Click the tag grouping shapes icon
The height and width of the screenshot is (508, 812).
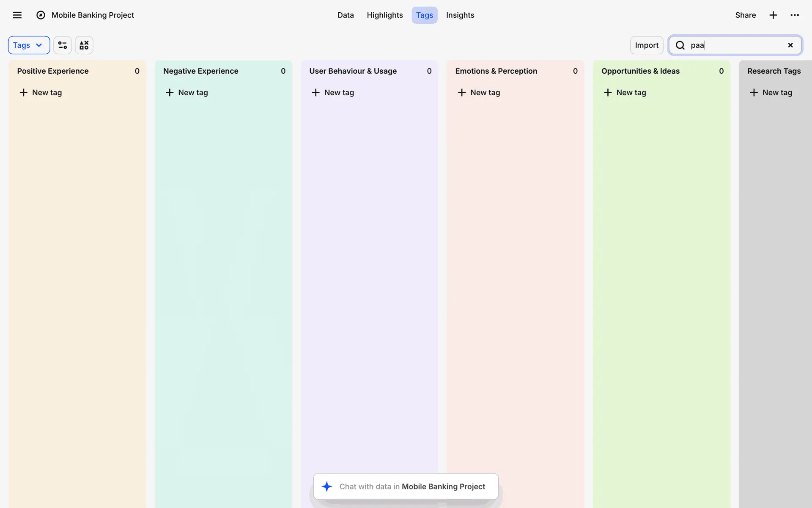84,45
